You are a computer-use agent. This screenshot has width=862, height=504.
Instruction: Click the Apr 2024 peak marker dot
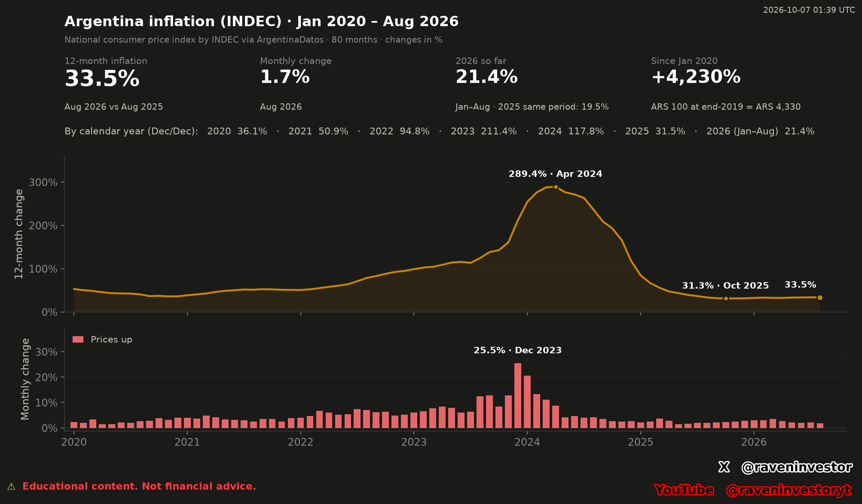tap(556, 187)
